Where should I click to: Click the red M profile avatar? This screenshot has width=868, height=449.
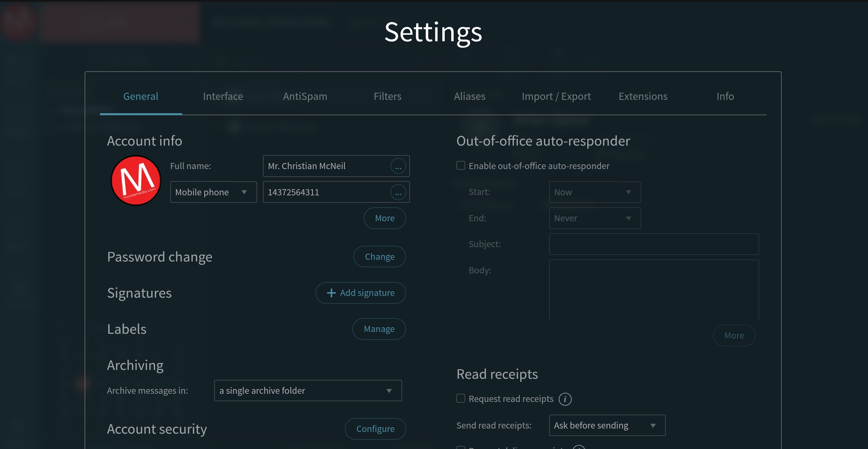tap(136, 180)
